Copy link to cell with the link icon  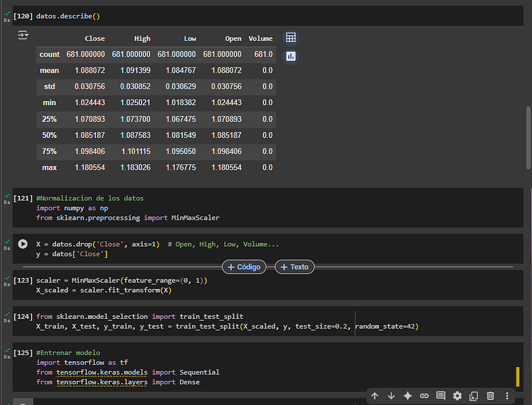tap(424, 395)
